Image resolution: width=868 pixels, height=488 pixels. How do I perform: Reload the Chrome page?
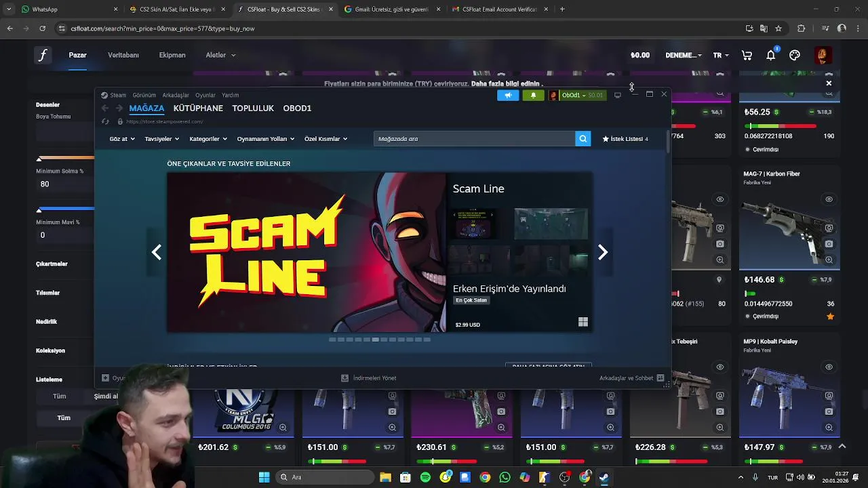point(42,28)
